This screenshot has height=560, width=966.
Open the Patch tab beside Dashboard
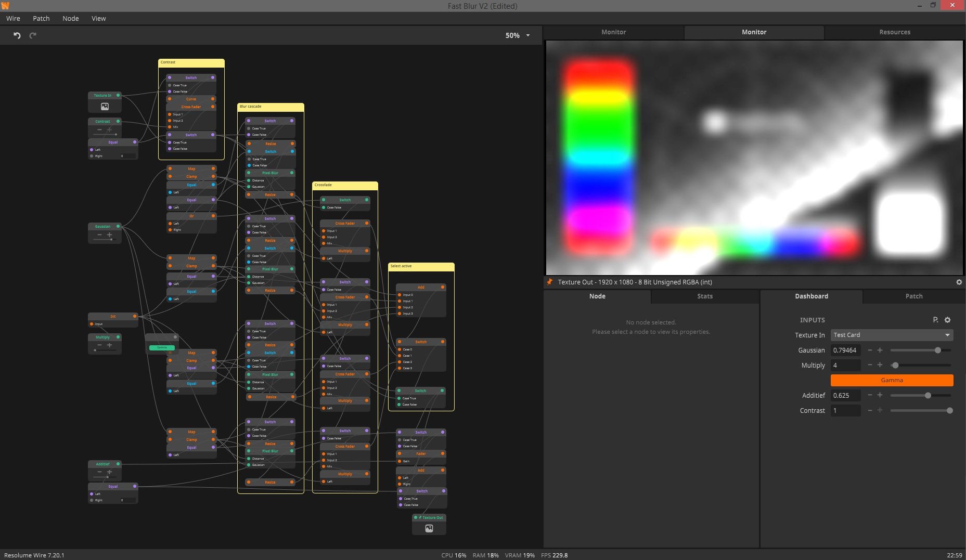(x=913, y=296)
